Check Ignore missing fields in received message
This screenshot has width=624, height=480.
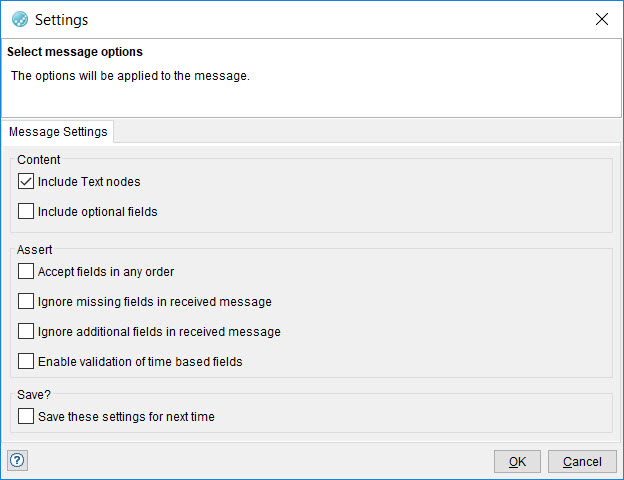click(x=26, y=301)
